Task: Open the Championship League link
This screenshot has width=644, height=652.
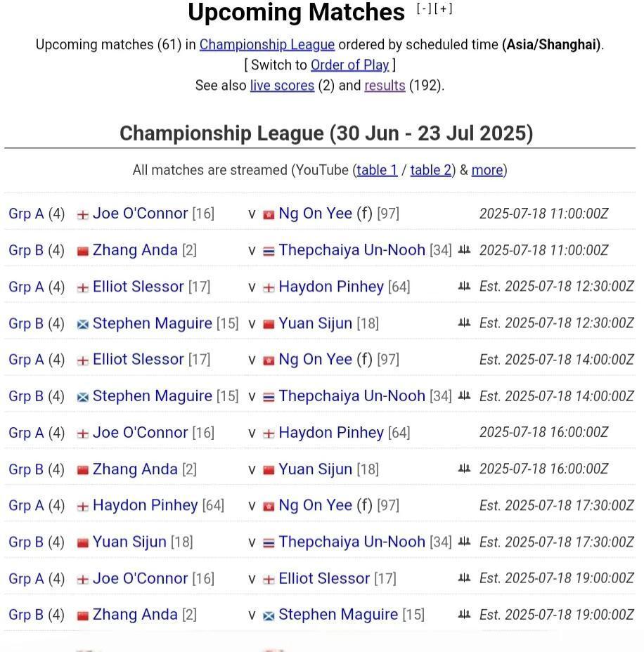Action: point(267,44)
